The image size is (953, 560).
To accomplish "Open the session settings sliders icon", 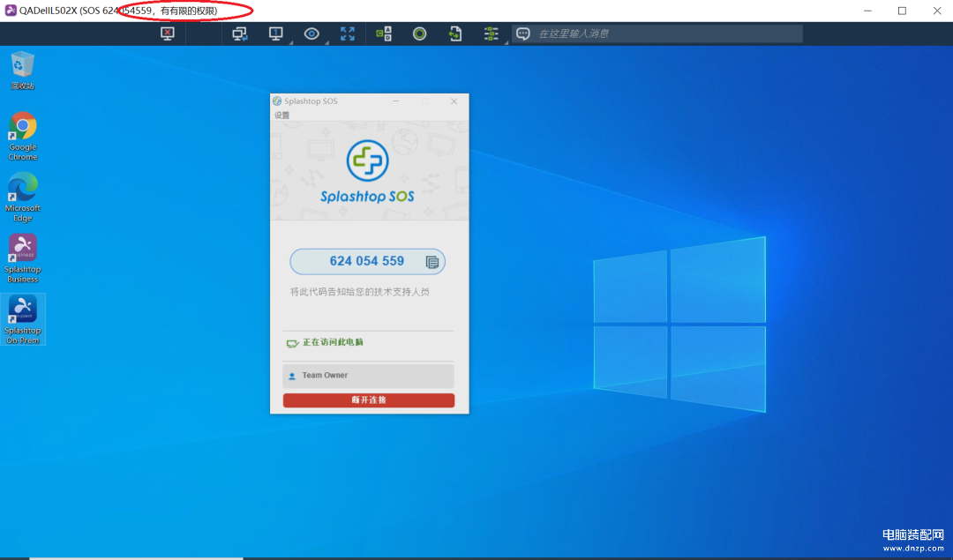I will click(x=492, y=34).
